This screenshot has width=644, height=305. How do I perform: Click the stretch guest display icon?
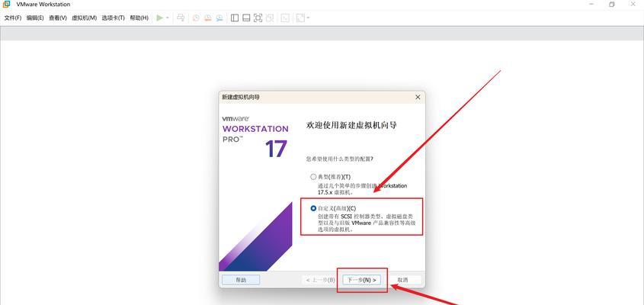tap(300, 18)
